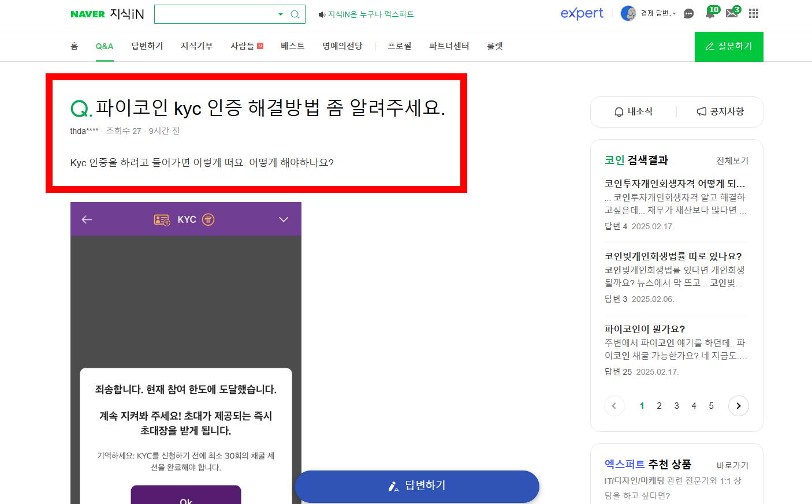This screenshot has width=812, height=504.
Task: Open the 지식iN은 누구나 엑스퍼트 notice
Action: pyautogui.click(x=371, y=14)
